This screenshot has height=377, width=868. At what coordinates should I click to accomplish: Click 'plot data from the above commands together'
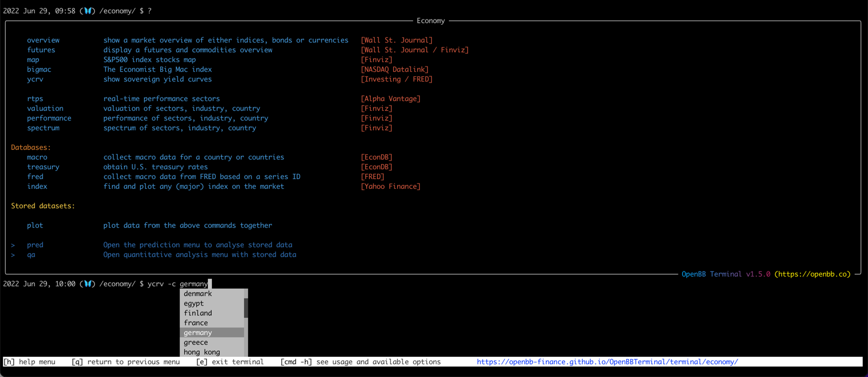188,226
